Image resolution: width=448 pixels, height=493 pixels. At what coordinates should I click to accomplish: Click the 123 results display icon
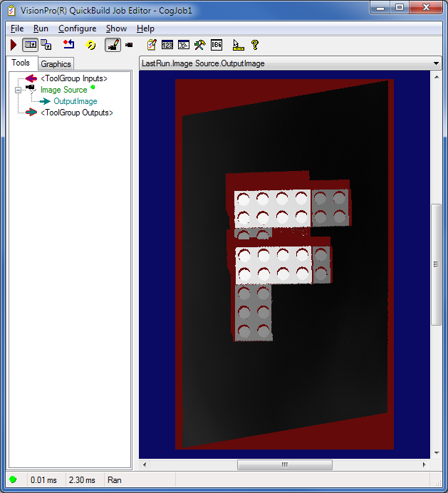(167, 45)
